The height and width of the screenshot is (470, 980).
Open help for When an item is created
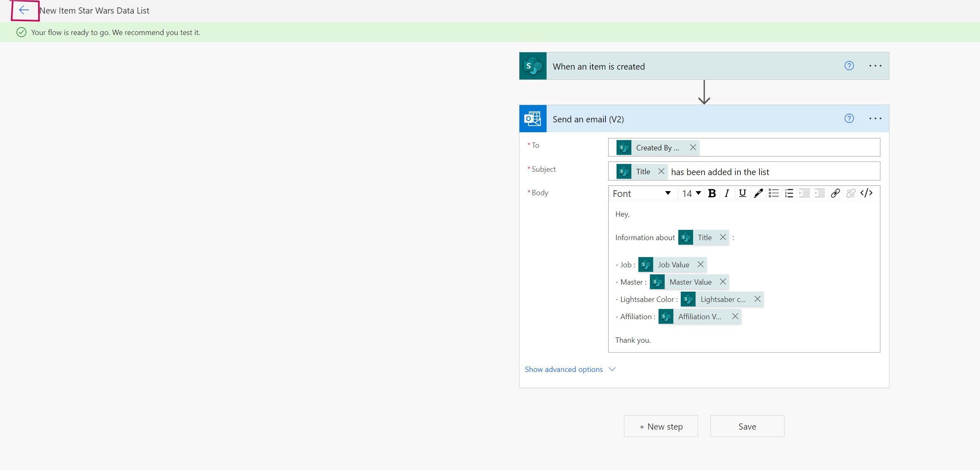coord(849,66)
